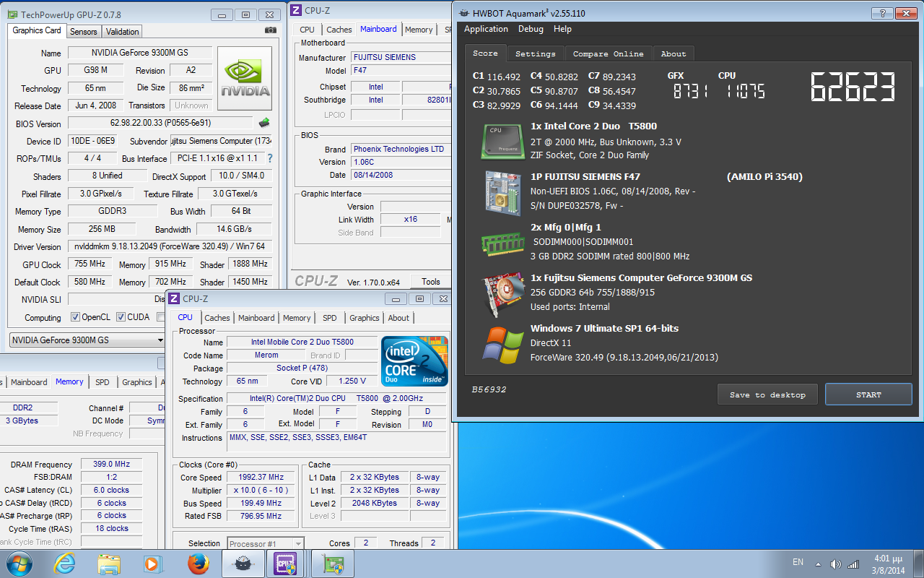This screenshot has width=924, height=578.
Task: Toggle the CUDA checkbox in GPU-Z
Action: [x=121, y=317]
